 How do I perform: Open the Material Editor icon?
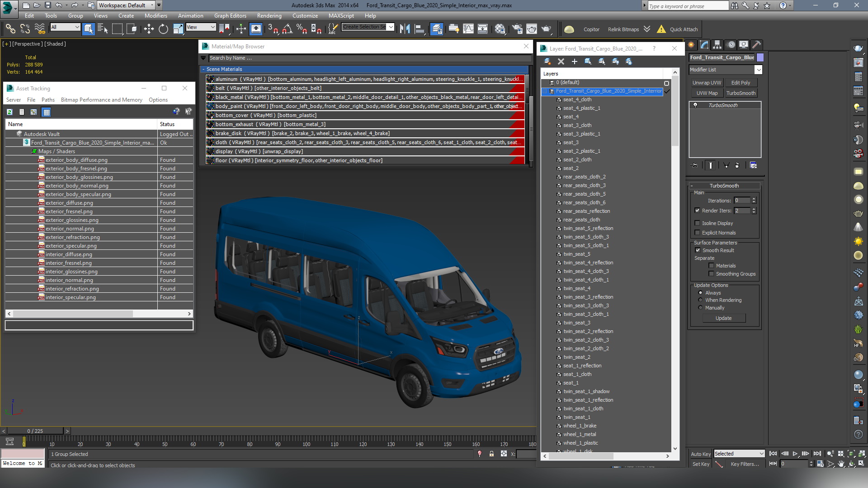tap(500, 29)
